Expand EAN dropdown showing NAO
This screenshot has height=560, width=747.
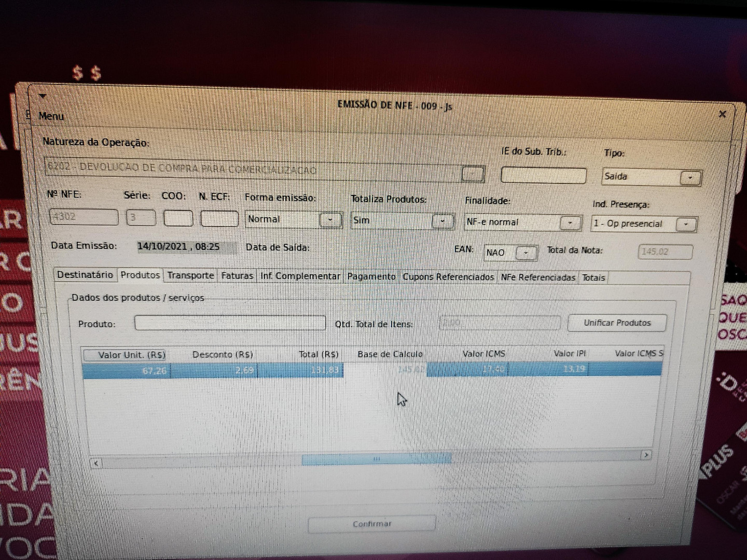(527, 253)
